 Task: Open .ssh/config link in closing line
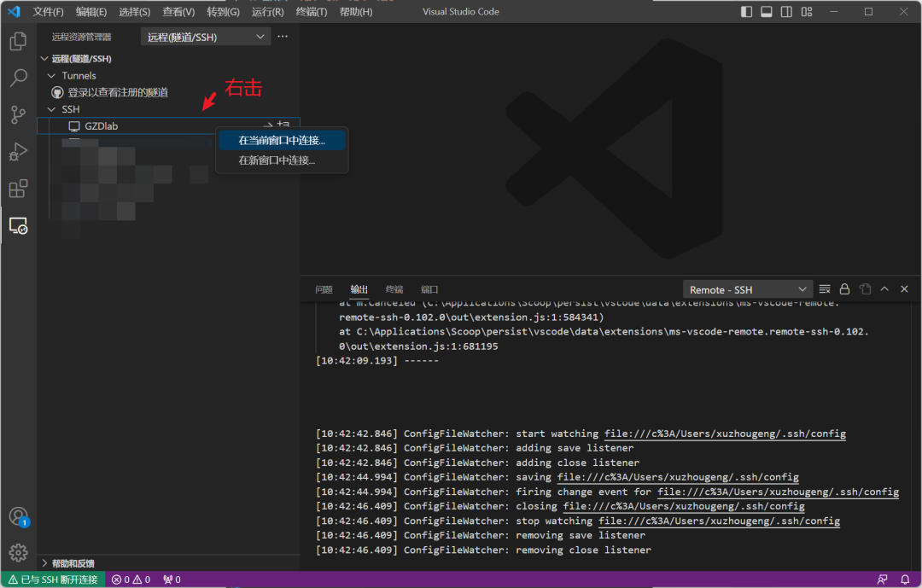click(684, 506)
